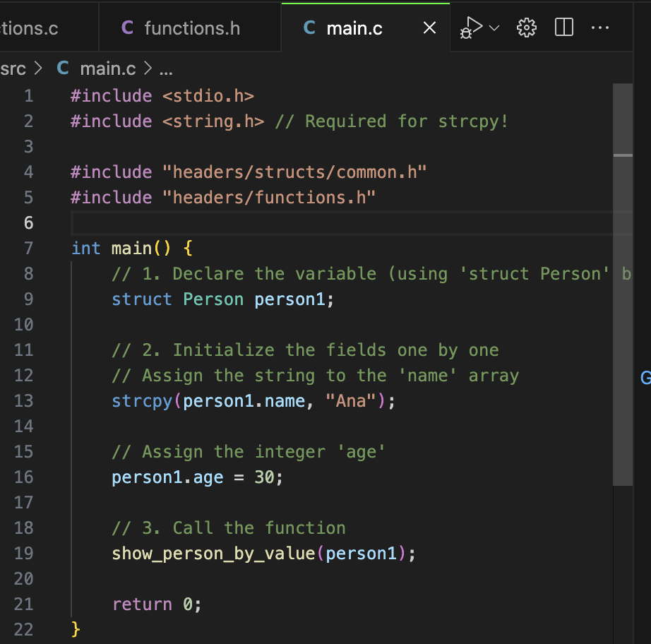
Task: Click the purple C icon on functions.h tab
Action: [127, 28]
